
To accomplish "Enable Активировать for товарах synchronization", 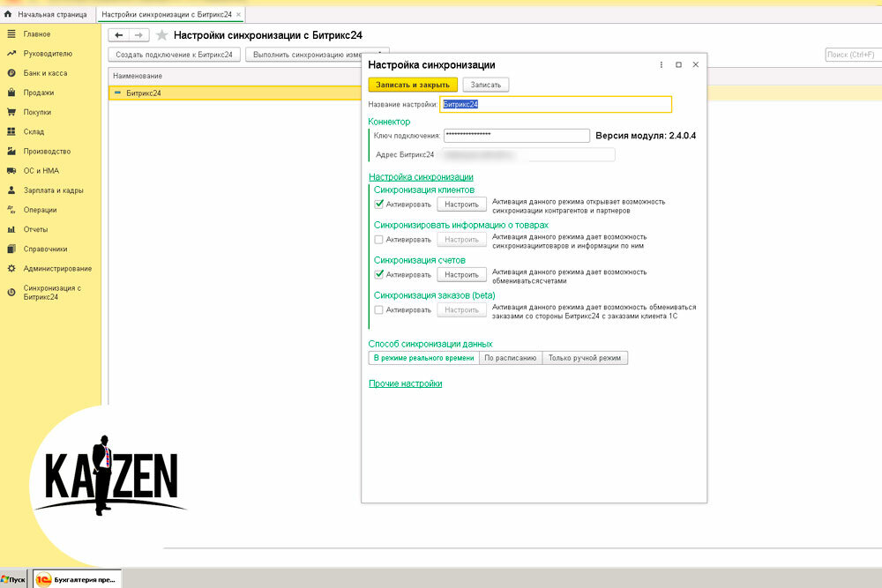I will [x=379, y=240].
